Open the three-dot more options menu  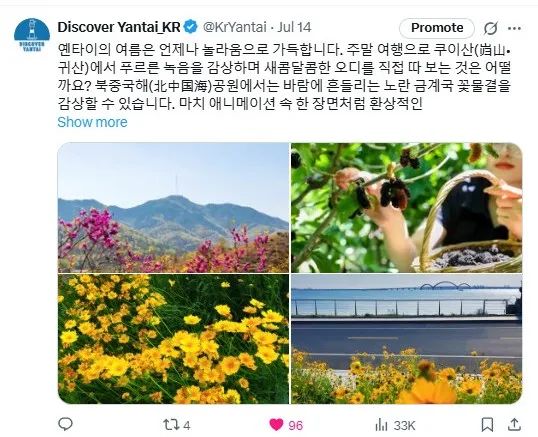point(514,28)
